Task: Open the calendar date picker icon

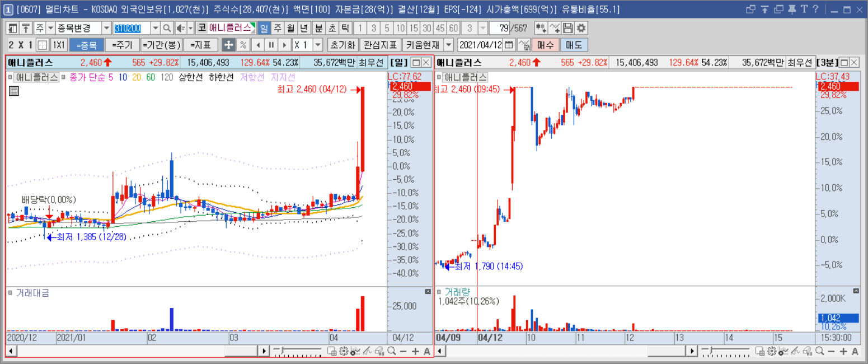Action: (x=509, y=45)
